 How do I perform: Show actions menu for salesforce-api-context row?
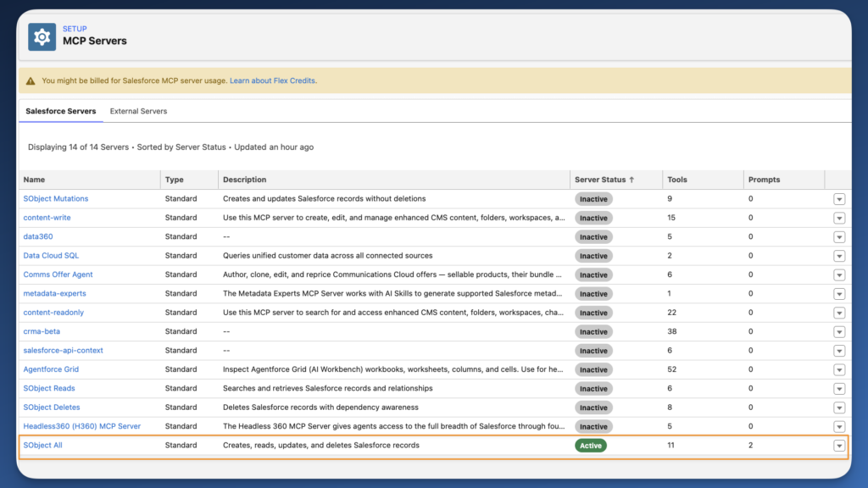click(x=839, y=351)
